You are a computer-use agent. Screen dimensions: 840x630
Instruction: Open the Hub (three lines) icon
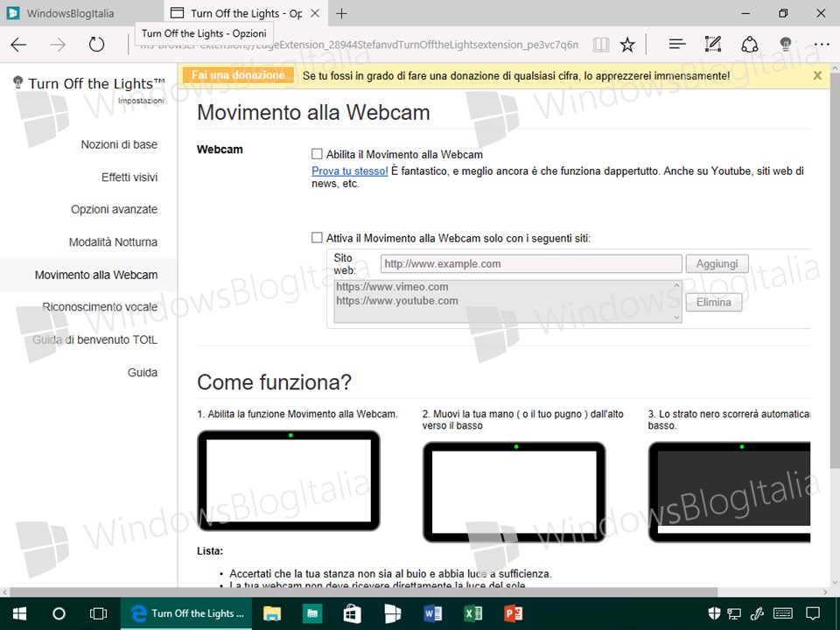tap(677, 45)
